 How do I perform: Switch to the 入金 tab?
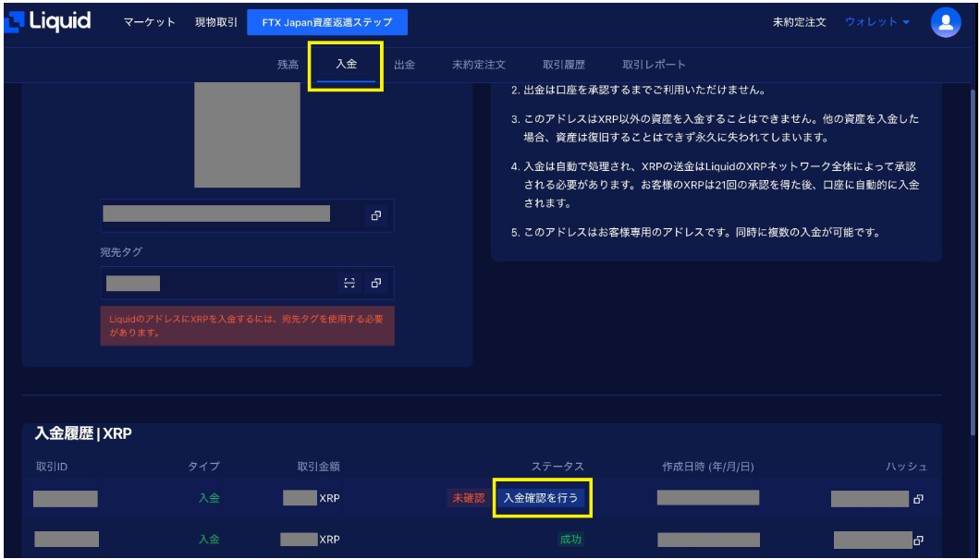(x=347, y=65)
